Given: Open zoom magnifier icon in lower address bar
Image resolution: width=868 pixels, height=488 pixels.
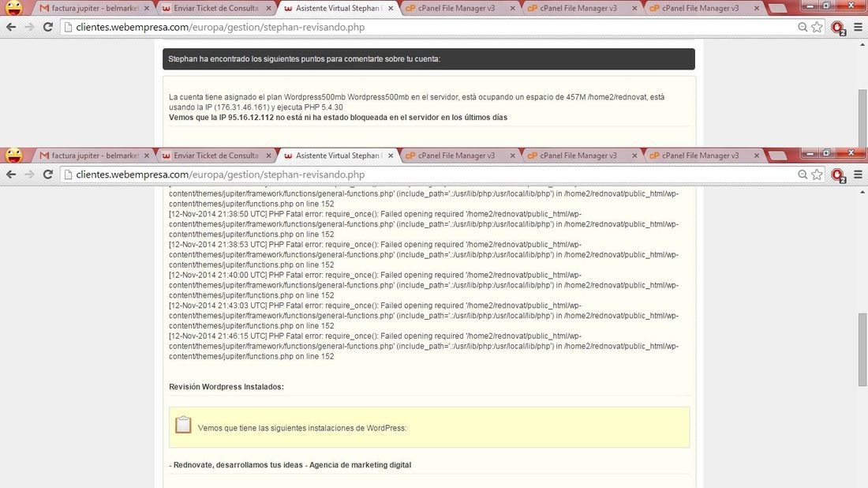Looking at the screenshot, I should pyautogui.click(x=803, y=175).
